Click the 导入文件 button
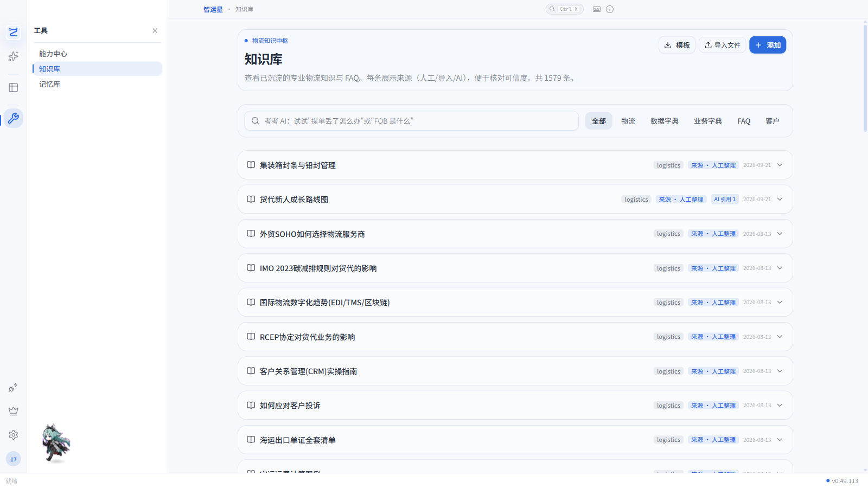This screenshot has height=488, width=868. pyautogui.click(x=722, y=45)
